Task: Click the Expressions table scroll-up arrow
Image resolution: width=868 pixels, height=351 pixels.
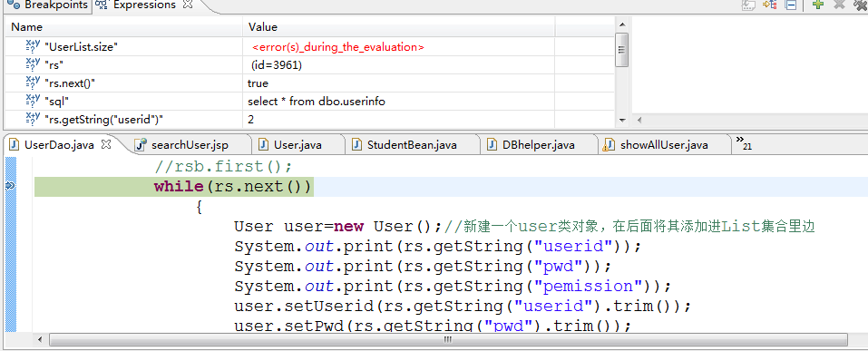Action: (622, 24)
